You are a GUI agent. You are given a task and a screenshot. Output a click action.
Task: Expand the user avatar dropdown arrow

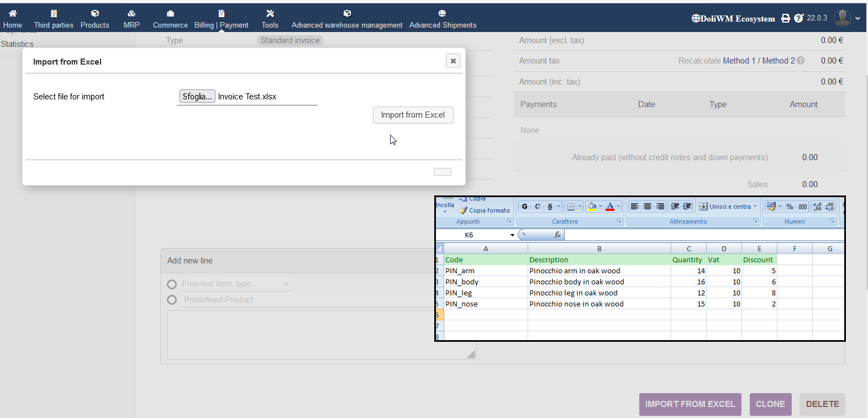pos(858,18)
